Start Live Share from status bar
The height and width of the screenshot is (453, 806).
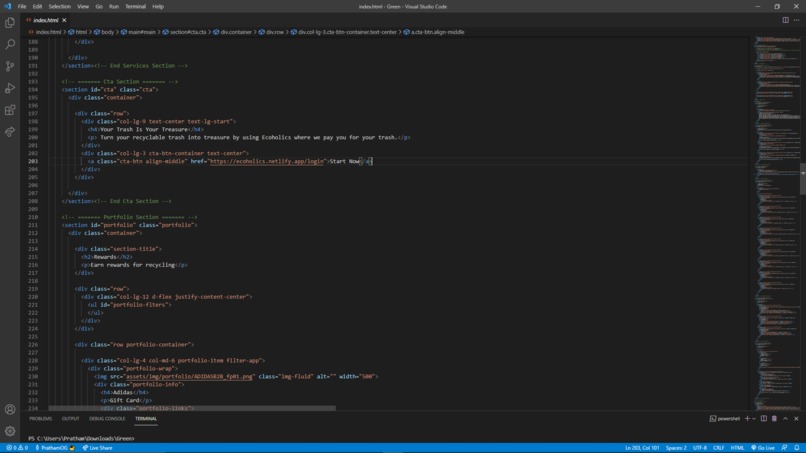[97, 448]
